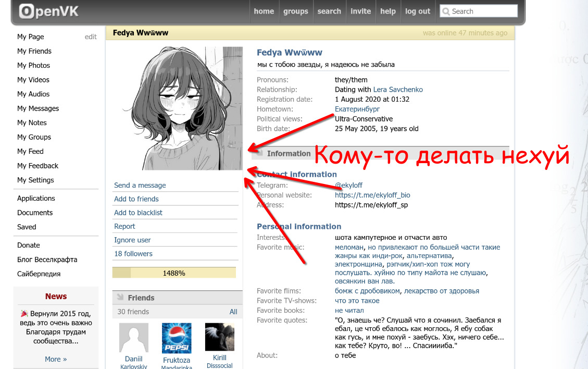Open My Groups
The height and width of the screenshot is (369, 588).
point(34,137)
